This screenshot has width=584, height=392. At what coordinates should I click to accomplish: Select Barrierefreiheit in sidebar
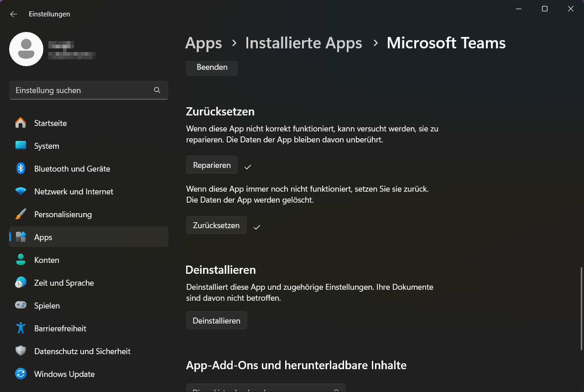[89, 329]
